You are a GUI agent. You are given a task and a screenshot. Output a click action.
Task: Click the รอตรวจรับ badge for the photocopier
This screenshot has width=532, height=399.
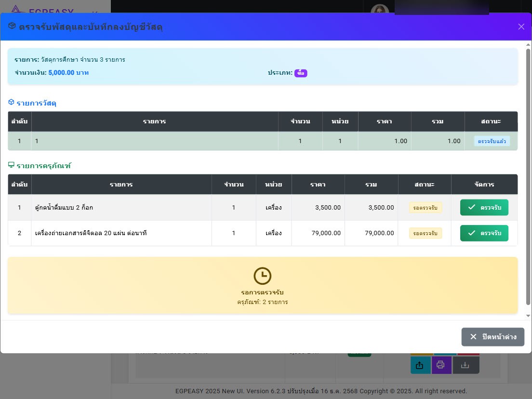[425, 233]
